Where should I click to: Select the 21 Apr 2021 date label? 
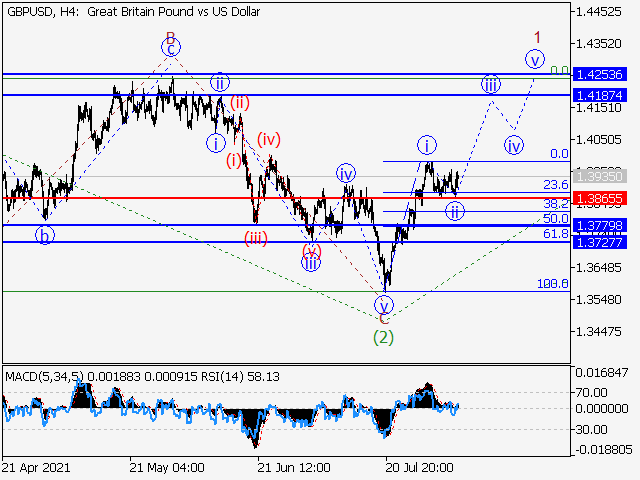tap(36, 467)
